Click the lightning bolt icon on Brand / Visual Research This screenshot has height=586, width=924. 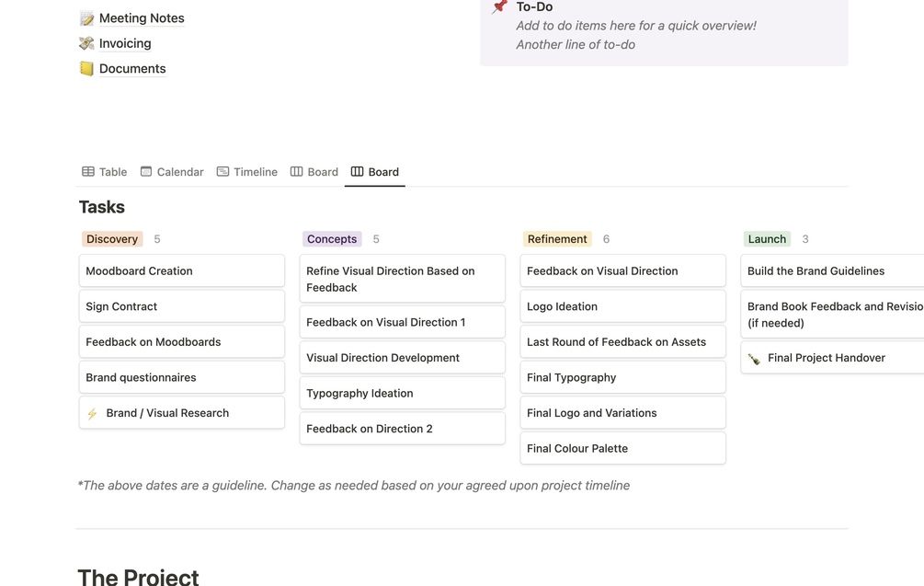tap(92, 414)
